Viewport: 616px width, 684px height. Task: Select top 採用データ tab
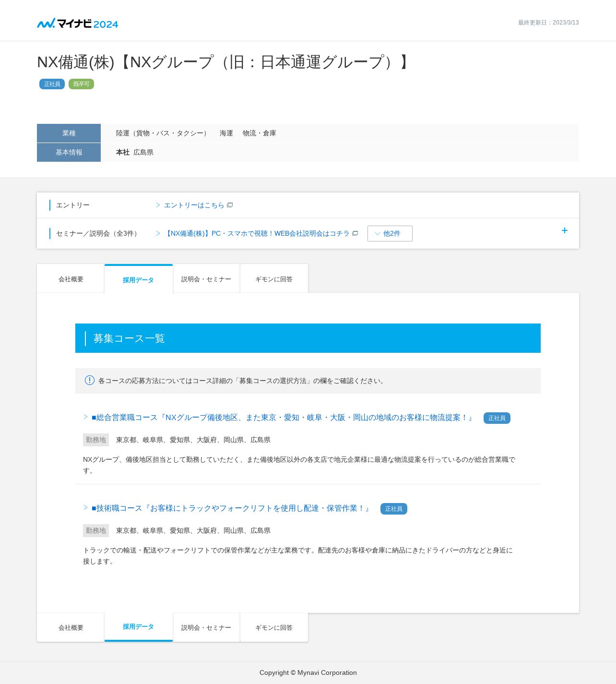point(138,279)
